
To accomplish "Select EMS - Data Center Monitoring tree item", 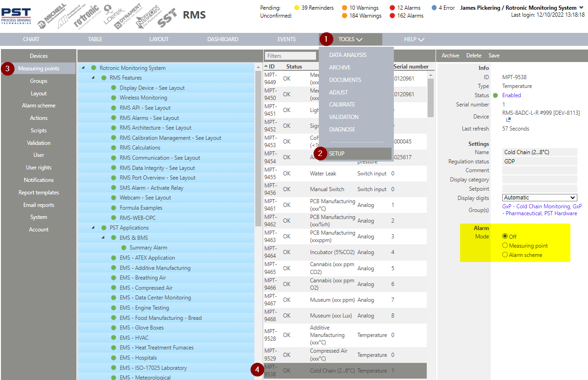I will pyautogui.click(x=155, y=298).
